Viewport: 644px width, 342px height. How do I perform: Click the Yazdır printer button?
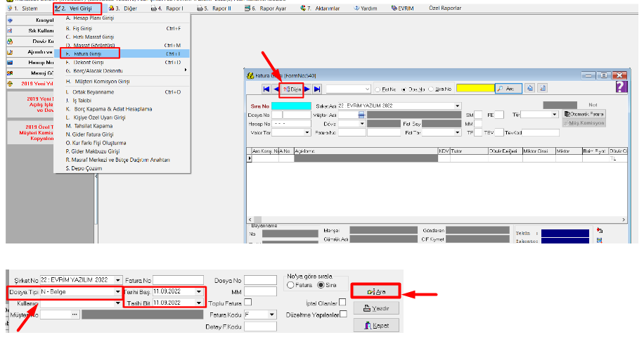[378, 308]
